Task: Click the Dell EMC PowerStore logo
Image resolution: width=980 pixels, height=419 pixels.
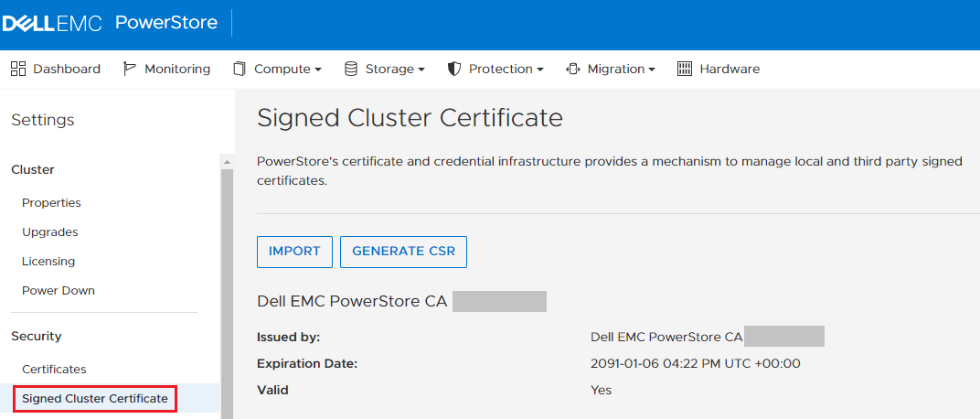Action: pyautogui.click(x=110, y=23)
